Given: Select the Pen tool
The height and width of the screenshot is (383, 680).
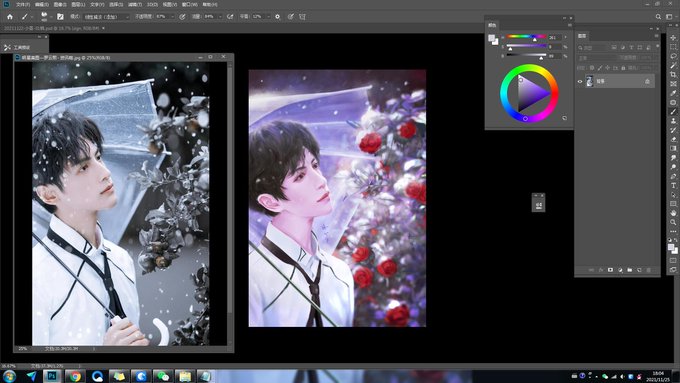Looking at the screenshot, I should pyautogui.click(x=673, y=177).
